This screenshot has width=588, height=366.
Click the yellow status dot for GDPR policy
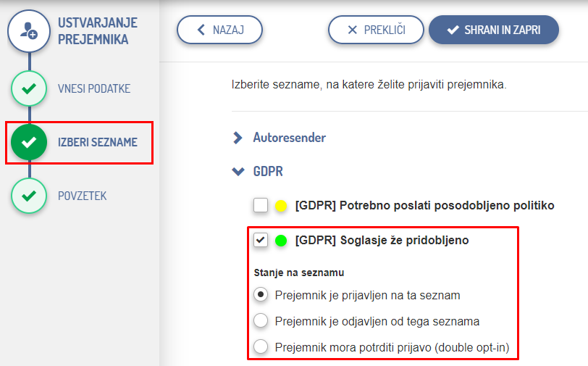tap(282, 207)
